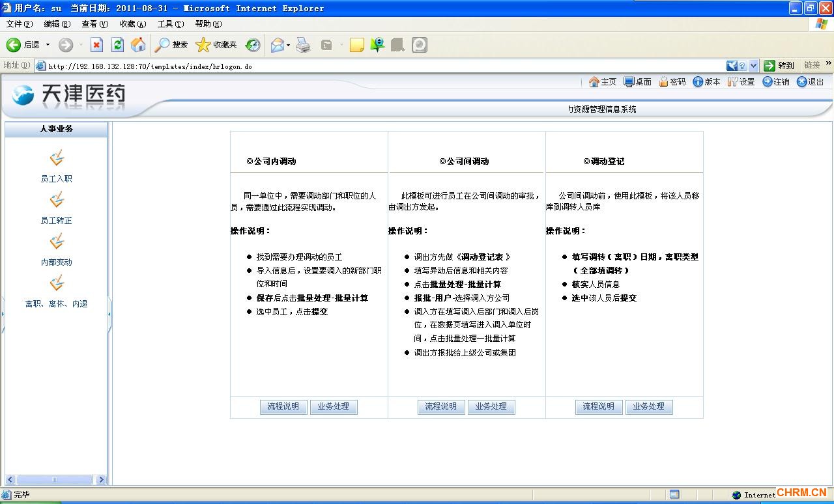Open 设置 in top toolbar

click(733, 82)
